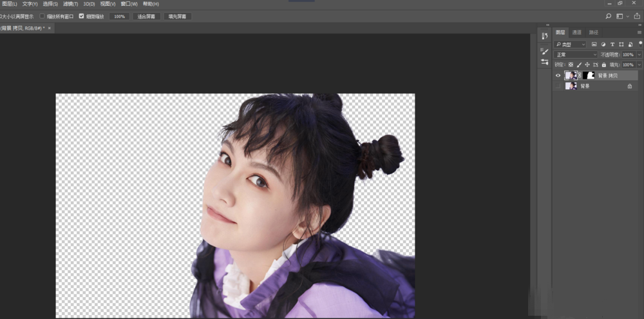
Task: Show the 背景 layer visibility box
Action: coord(558,86)
